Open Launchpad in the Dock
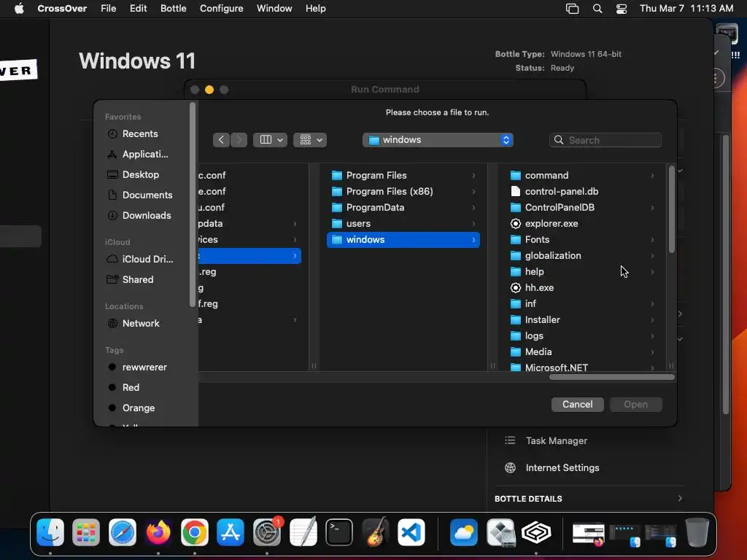The width and height of the screenshot is (747, 560). 86,532
